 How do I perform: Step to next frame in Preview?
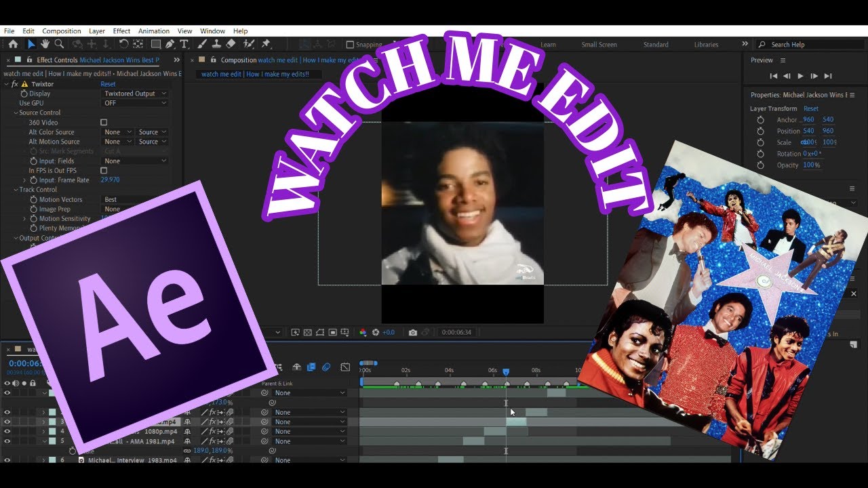click(814, 77)
